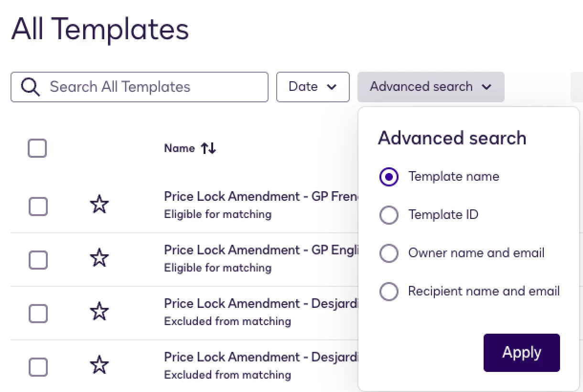Check the GP French template checkbox
The image size is (583, 392).
pos(38,207)
